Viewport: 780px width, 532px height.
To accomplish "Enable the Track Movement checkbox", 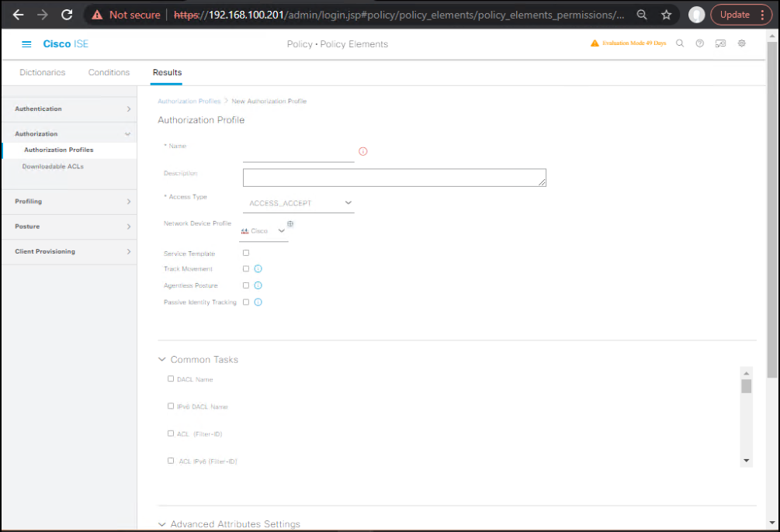I will [x=246, y=268].
